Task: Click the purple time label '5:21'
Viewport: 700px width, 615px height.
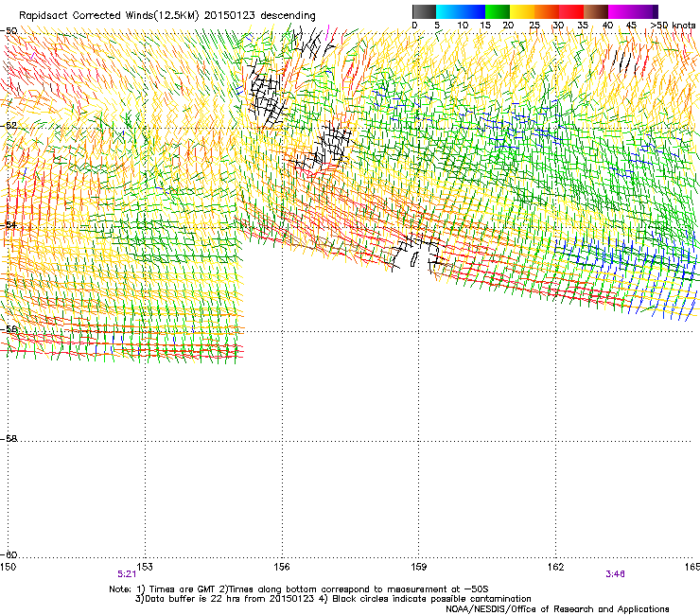Action: (x=127, y=574)
